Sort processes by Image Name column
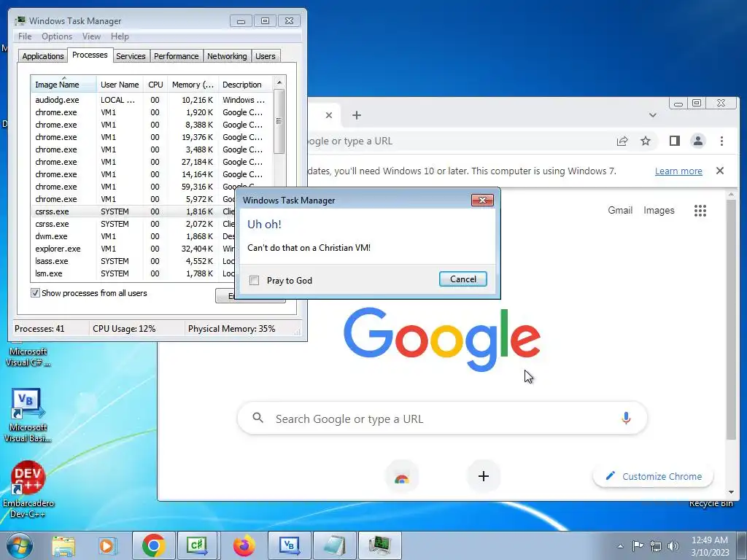The width and height of the screenshot is (747, 560). 63,85
